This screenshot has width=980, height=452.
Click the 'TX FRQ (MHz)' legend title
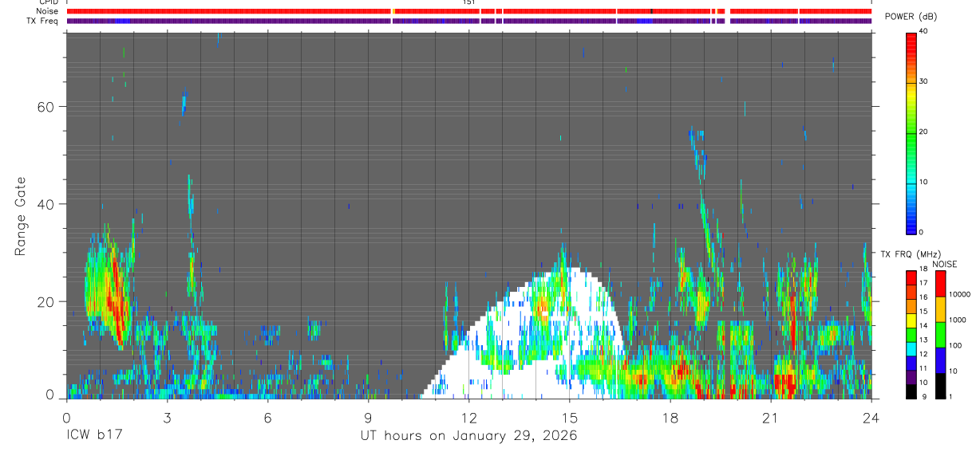point(909,254)
